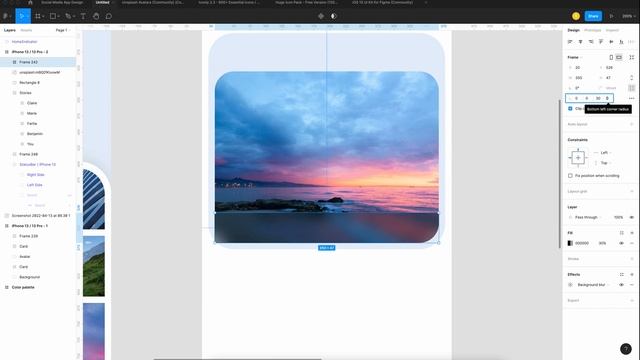Select the Pen tool
The image size is (640, 360).
click(68, 16)
